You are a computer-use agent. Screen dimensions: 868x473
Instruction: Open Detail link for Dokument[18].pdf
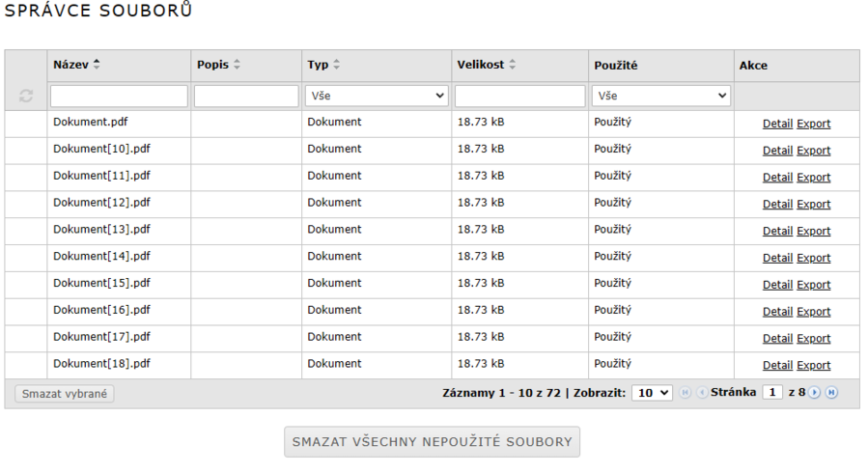click(777, 365)
